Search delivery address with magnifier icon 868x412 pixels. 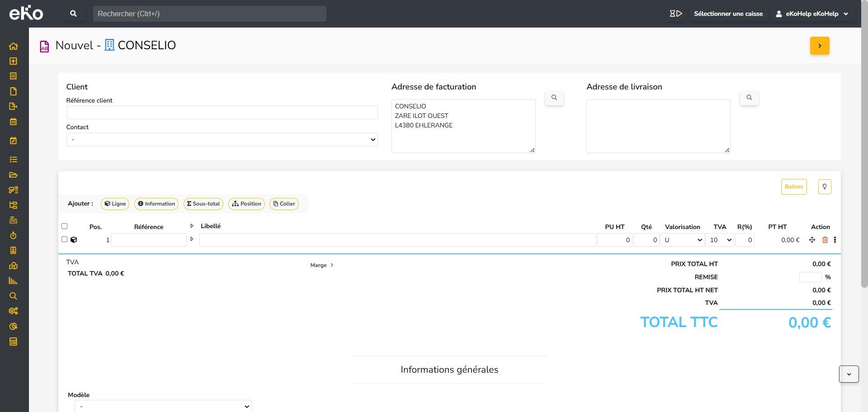click(749, 98)
